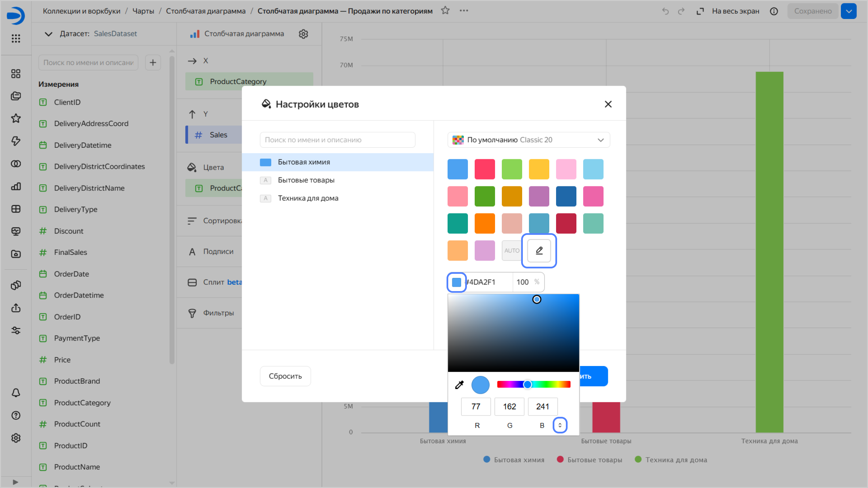
Task: Click the Чарты breadcrumb link
Action: 143,11
